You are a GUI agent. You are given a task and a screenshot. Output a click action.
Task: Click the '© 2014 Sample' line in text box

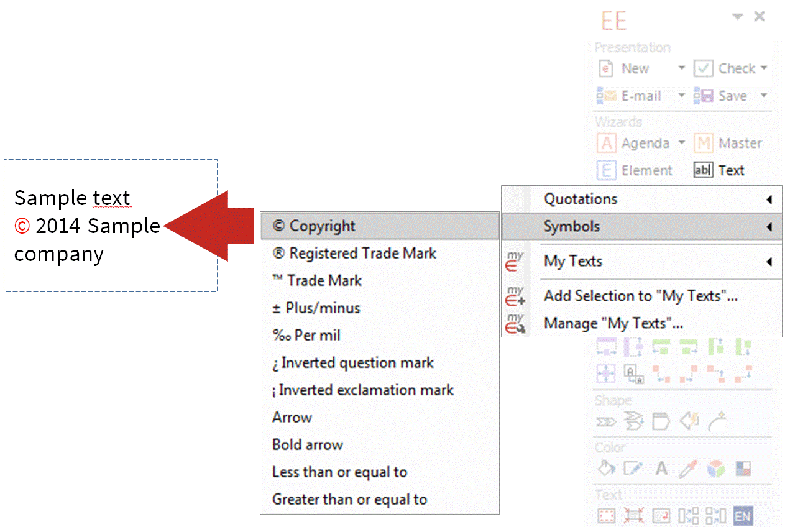[87, 226]
